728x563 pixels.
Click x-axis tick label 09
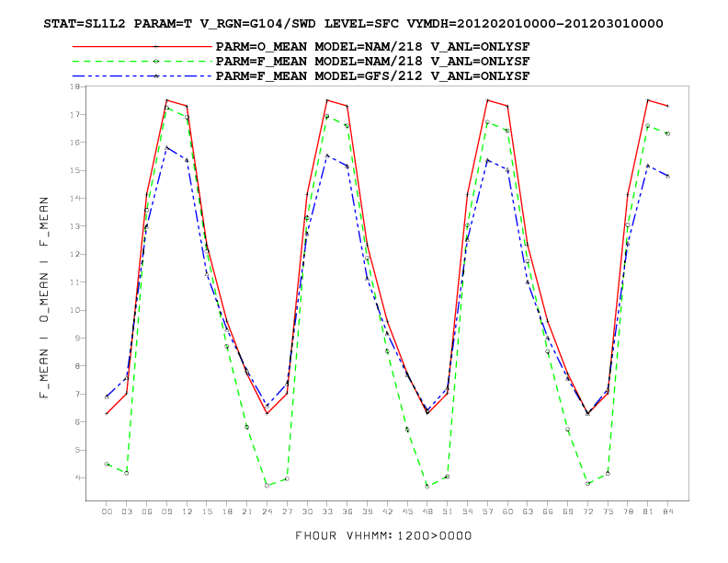[166, 511]
